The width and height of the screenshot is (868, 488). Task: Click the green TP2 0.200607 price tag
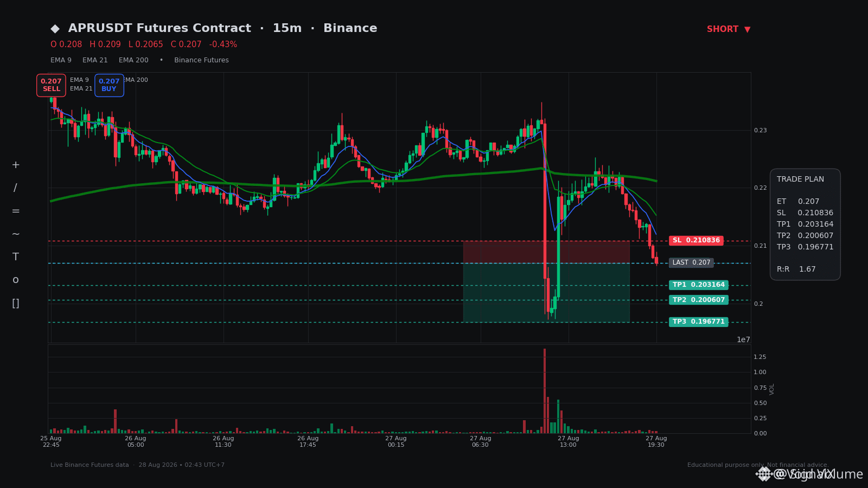(x=699, y=300)
